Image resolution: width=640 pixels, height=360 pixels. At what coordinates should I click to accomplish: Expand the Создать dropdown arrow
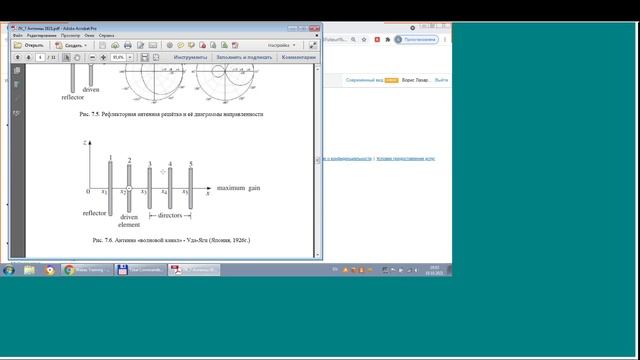click(86, 45)
